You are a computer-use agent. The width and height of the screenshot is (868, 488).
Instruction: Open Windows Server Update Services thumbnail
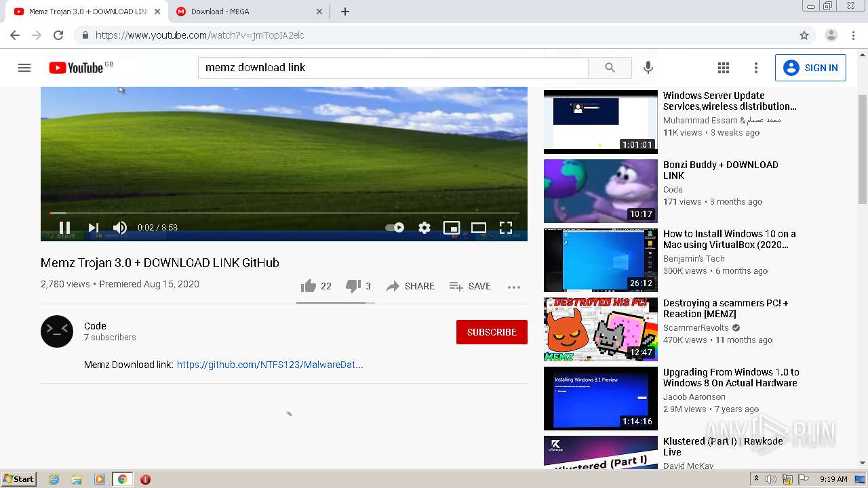point(601,122)
